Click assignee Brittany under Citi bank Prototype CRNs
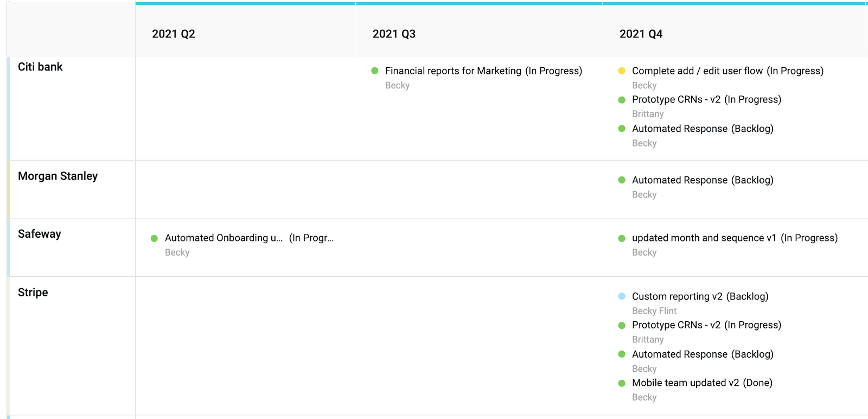The height and width of the screenshot is (419, 868). click(x=648, y=114)
